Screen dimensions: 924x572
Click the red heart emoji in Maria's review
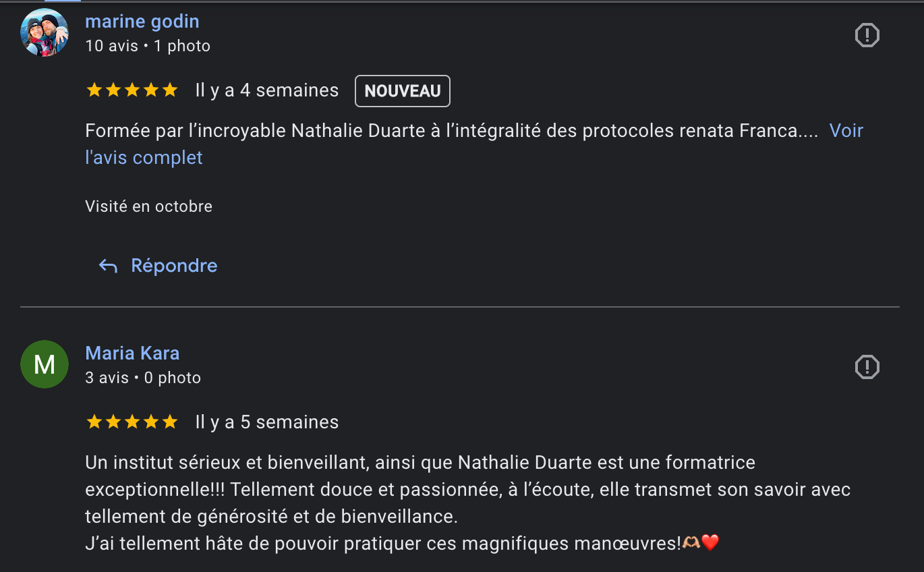pyautogui.click(x=711, y=542)
